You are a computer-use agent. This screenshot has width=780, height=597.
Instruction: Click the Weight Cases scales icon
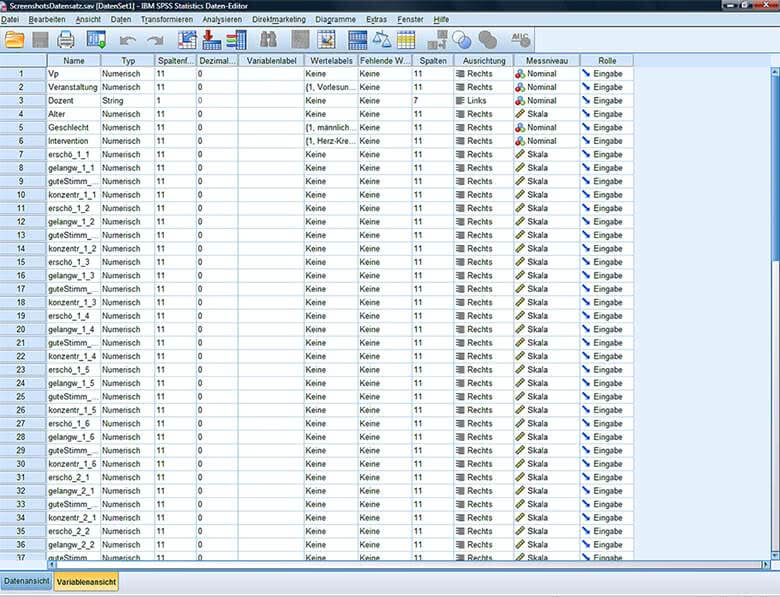coord(382,39)
